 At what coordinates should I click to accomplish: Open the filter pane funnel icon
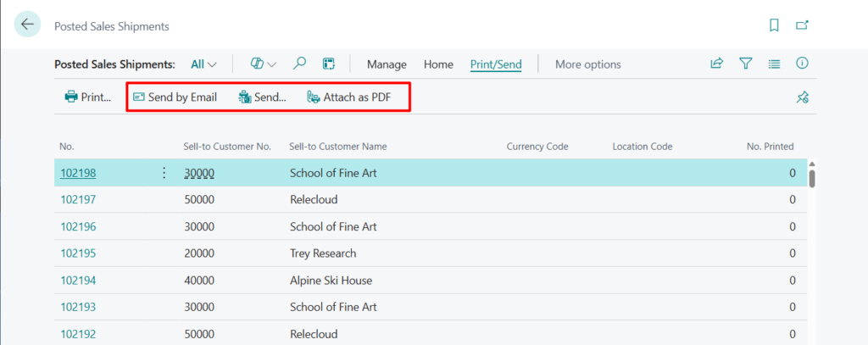point(745,64)
